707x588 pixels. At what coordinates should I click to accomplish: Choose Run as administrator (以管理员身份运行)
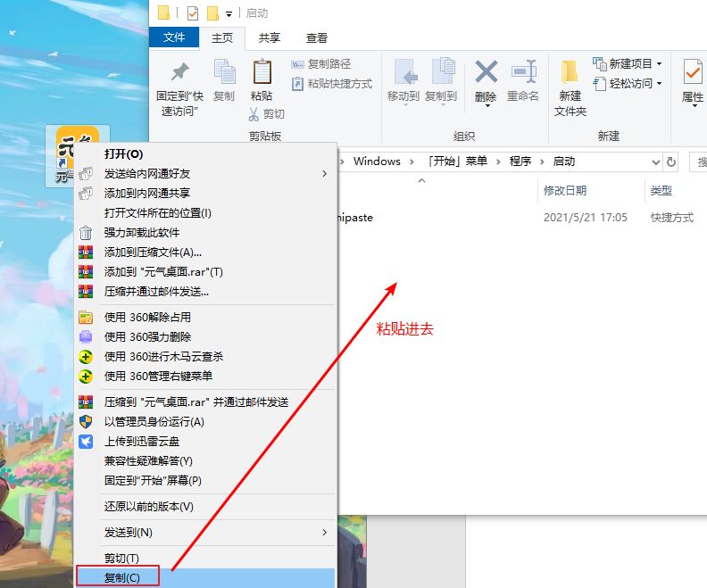(x=154, y=421)
